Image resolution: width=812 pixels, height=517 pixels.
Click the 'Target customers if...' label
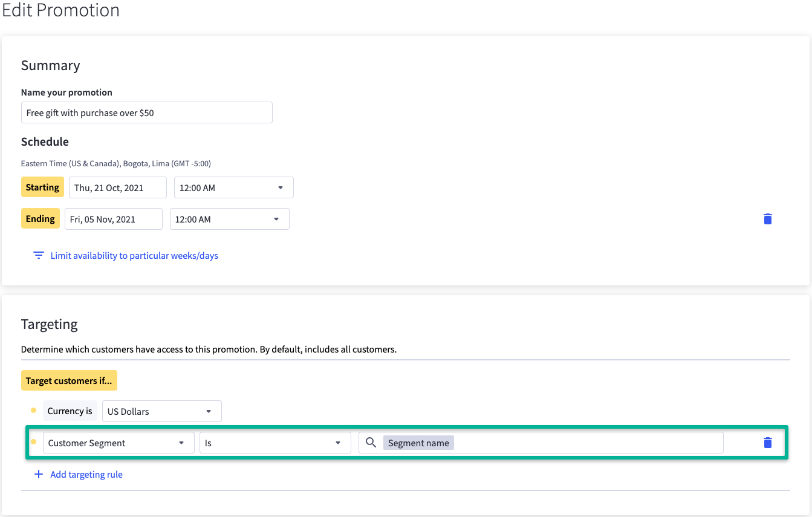[69, 380]
